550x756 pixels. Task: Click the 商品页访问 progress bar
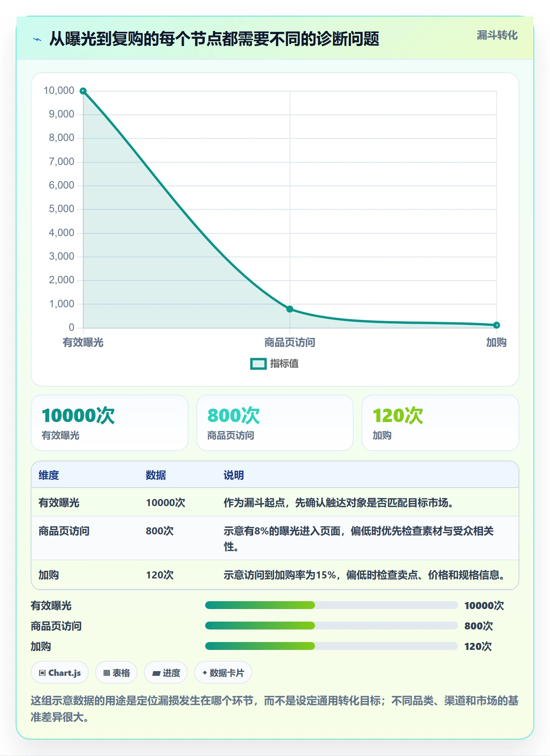(x=331, y=626)
